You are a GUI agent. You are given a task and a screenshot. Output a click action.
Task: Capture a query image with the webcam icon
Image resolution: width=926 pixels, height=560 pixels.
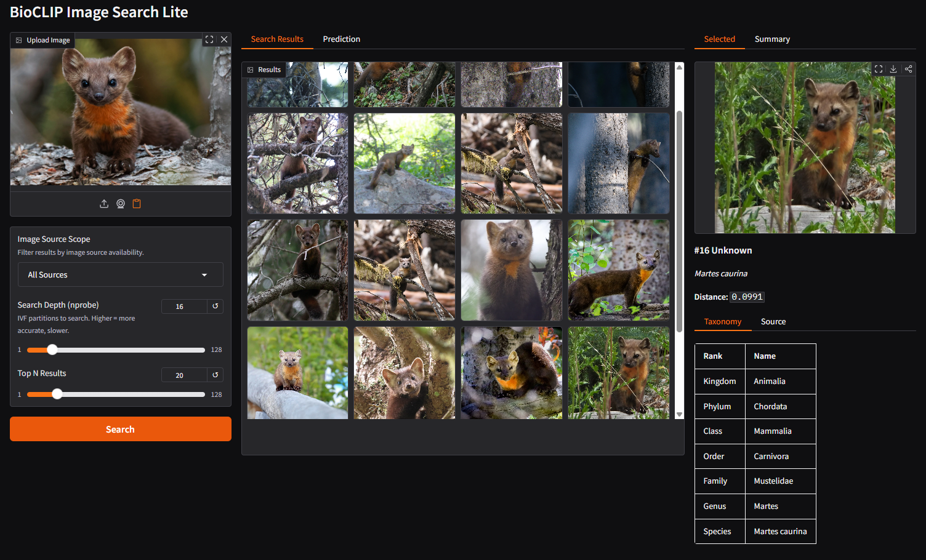[x=120, y=203]
